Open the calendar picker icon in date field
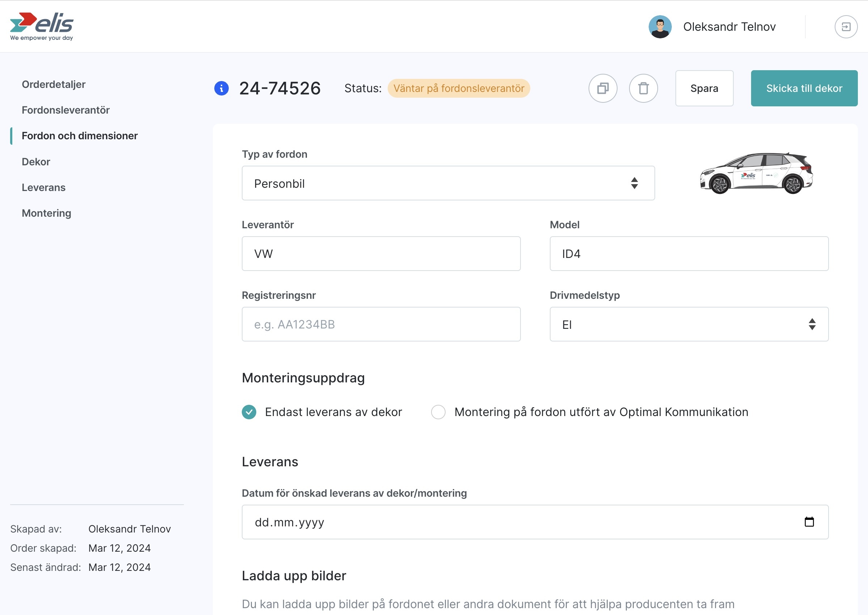 [x=809, y=522]
